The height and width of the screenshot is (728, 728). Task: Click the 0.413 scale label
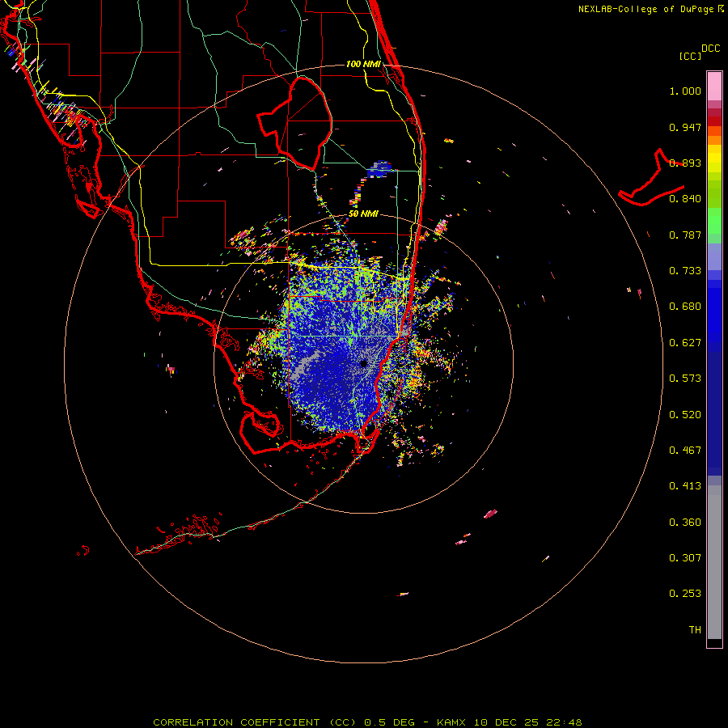[x=685, y=486]
